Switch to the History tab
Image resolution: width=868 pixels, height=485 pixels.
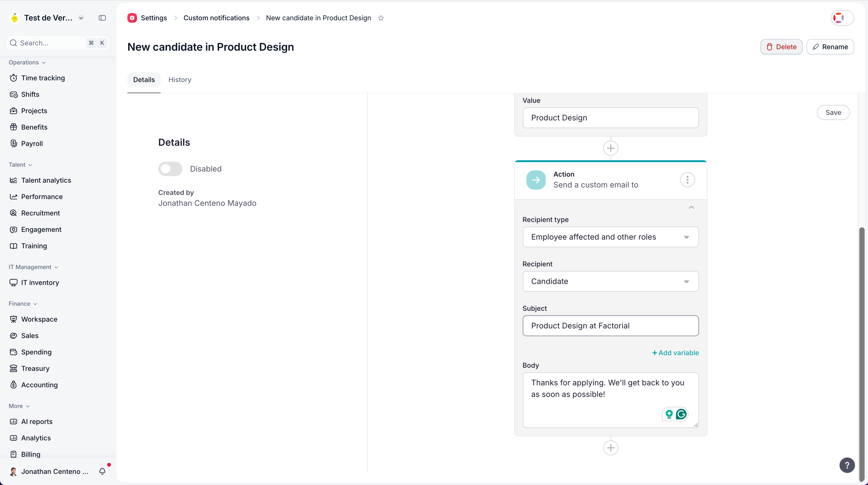pos(179,80)
